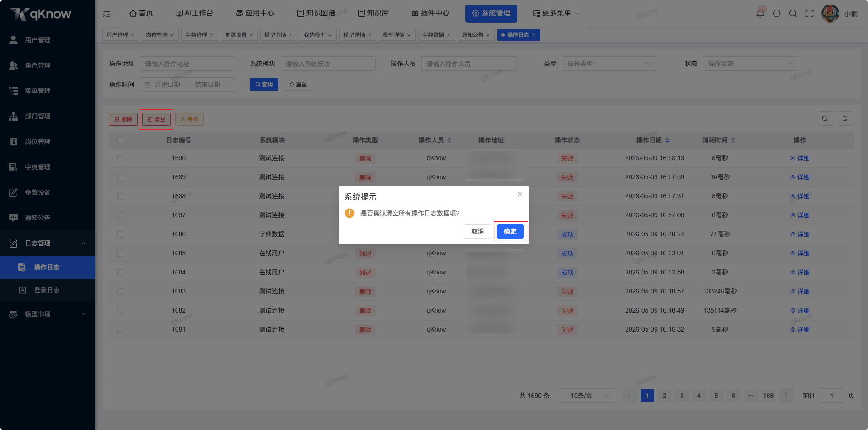The image size is (868, 430).
Task: Open 通知公告 in sidebar
Action: (48, 218)
